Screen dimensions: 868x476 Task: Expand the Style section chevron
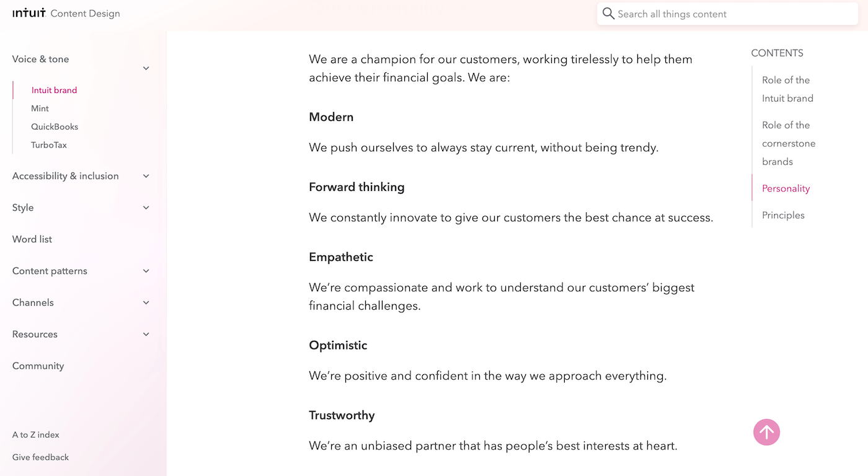click(146, 208)
